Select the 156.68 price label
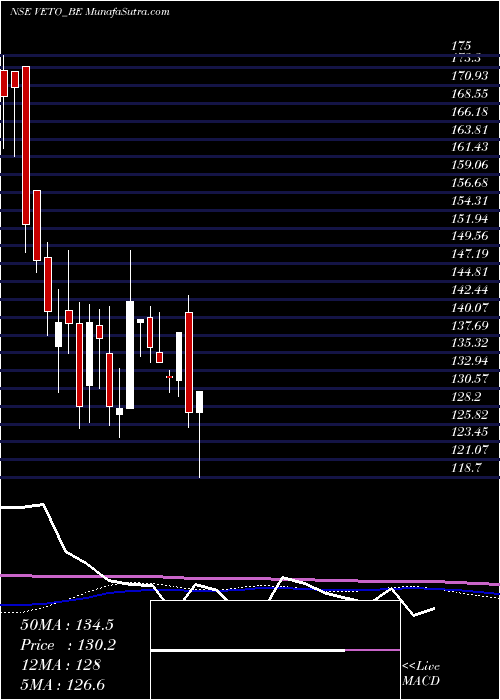Screen dimensions: 500x700 click(x=470, y=183)
